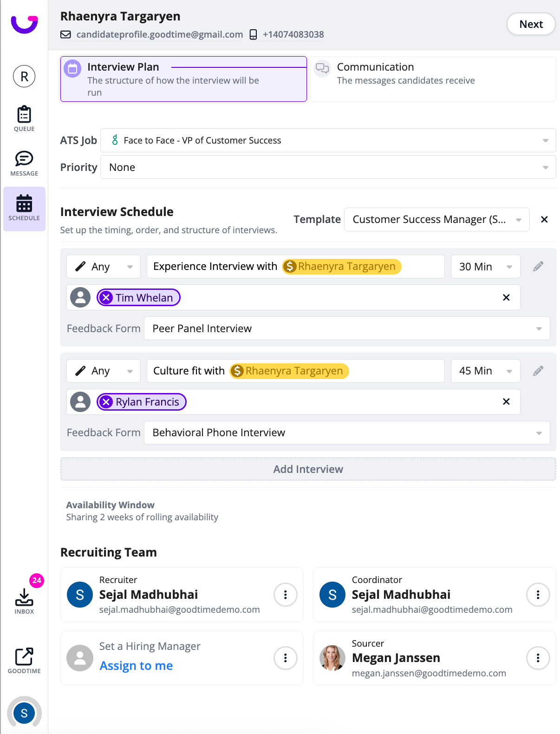Image resolution: width=560 pixels, height=734 pixels.
Task: Open the Queue sidebar icon
Action: 24,118
